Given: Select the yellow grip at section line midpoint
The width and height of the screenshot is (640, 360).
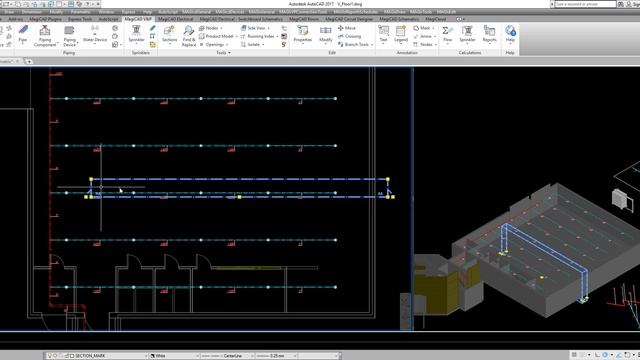Looking at the screenshot, I should 239,197.
